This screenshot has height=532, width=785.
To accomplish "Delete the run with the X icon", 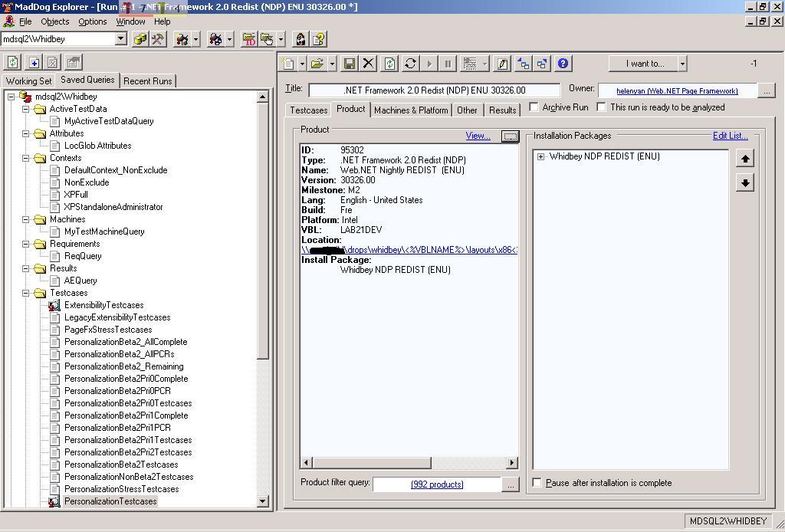I will click(x=368, y=64).
